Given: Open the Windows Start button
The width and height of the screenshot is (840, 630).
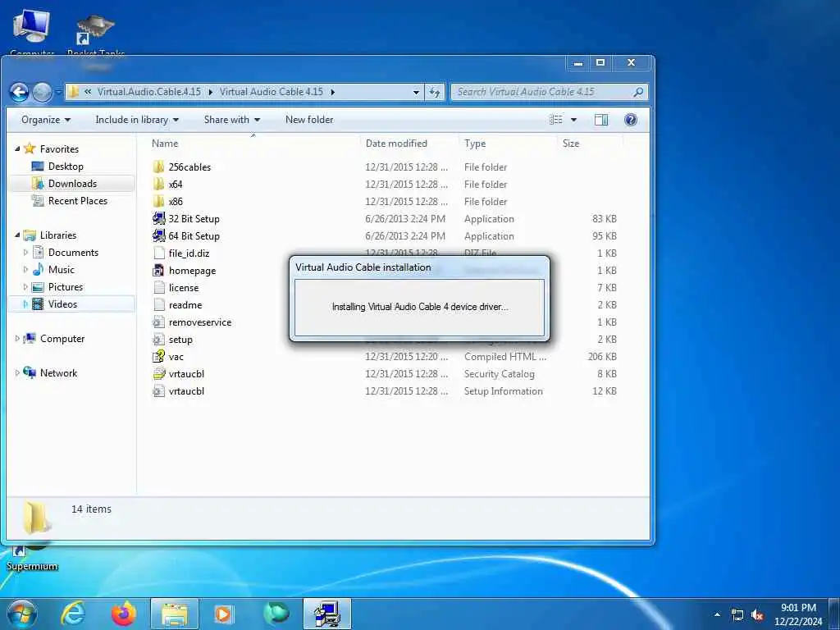Looking at the screenshot, I should pyautogui.click(x=21, y=614).
